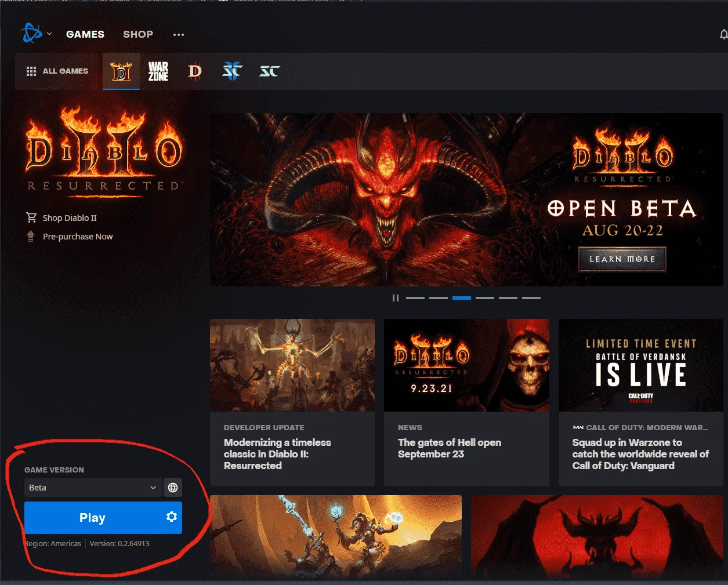Select the StarCraft II game icon
The width and height of the screenshot is (728, 585).
point(233,71)
